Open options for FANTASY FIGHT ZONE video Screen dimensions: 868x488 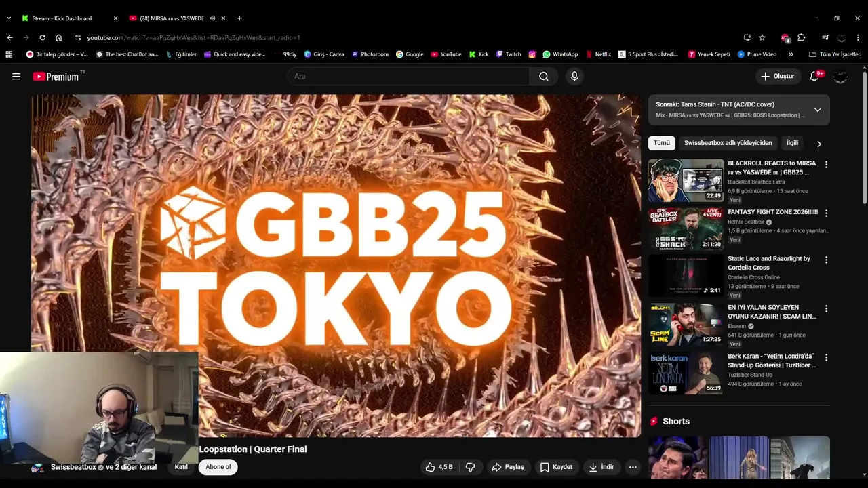pyautogui.click(x=826, y=213)
